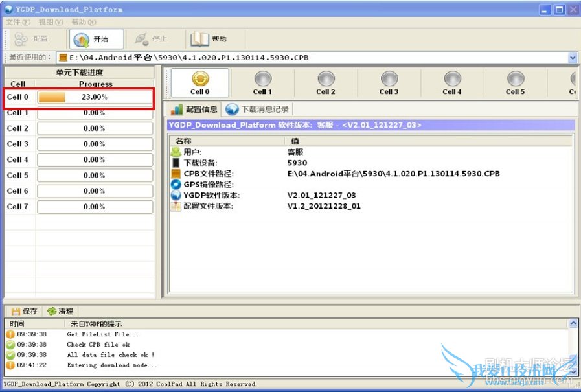Select the Cell 3 station icon
581x392 pixels.
pyautogui.click(x=389, y=83)
